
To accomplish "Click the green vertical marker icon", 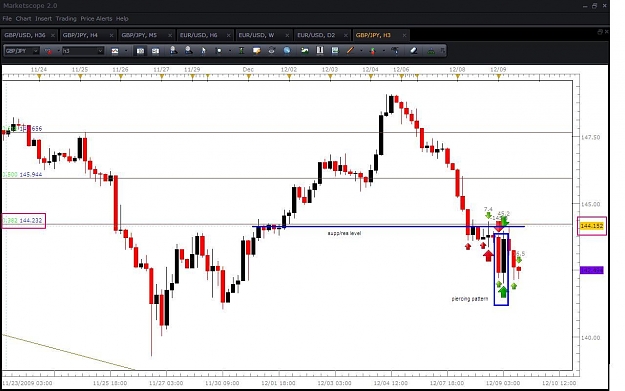I will (241, 51).
